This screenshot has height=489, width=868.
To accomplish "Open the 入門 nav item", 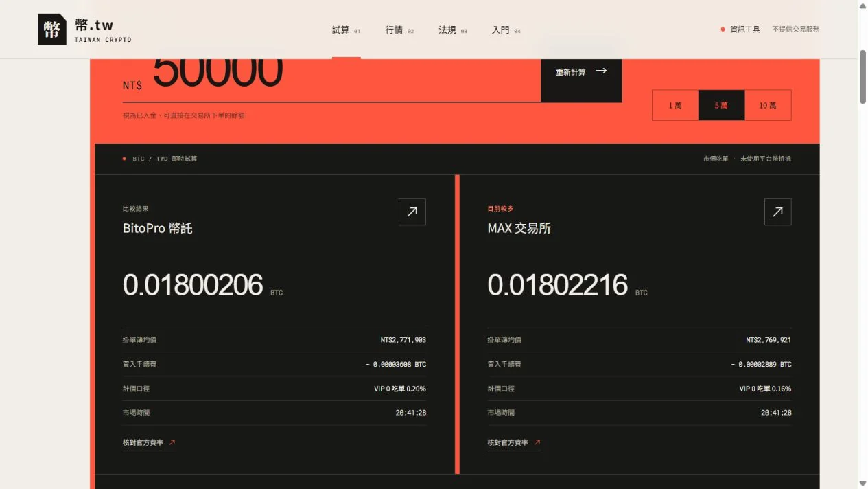I will (506, 30).
